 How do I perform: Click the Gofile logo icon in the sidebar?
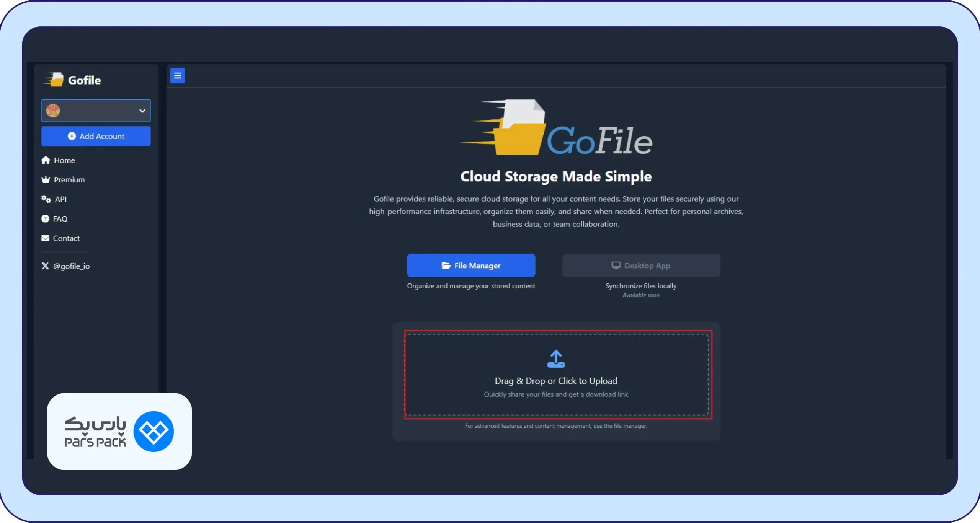54,80
